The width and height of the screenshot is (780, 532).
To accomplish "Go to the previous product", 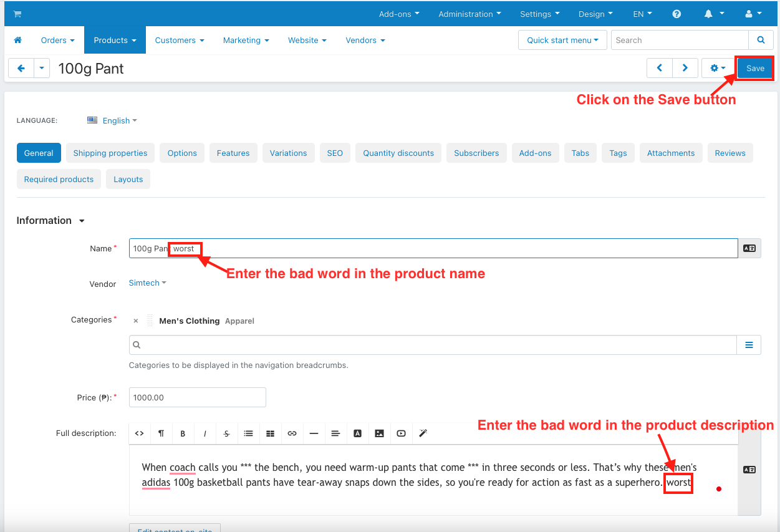I will [x=659, y=69].
